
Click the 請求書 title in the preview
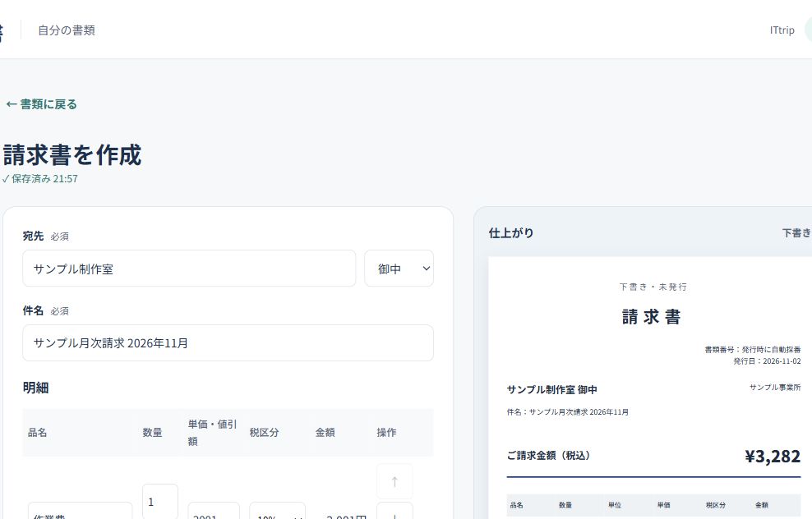[652, 317]
